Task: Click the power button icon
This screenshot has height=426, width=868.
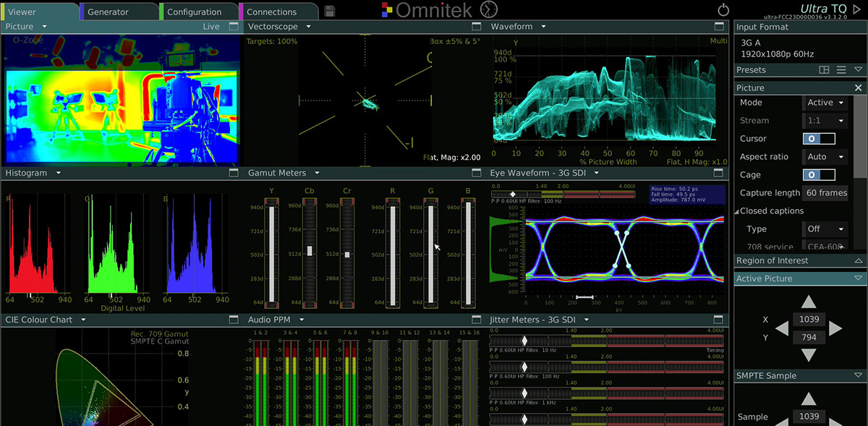Action: (723, 10)
